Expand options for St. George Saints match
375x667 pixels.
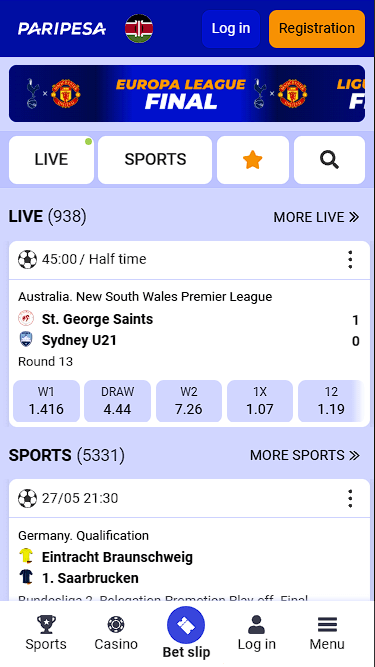point(350,259)
